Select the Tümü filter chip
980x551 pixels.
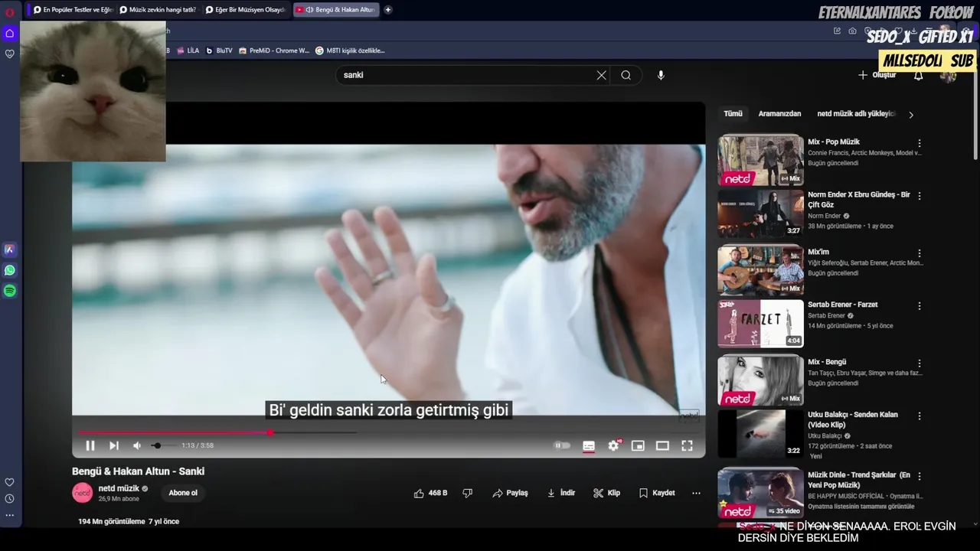pos(733,114)
